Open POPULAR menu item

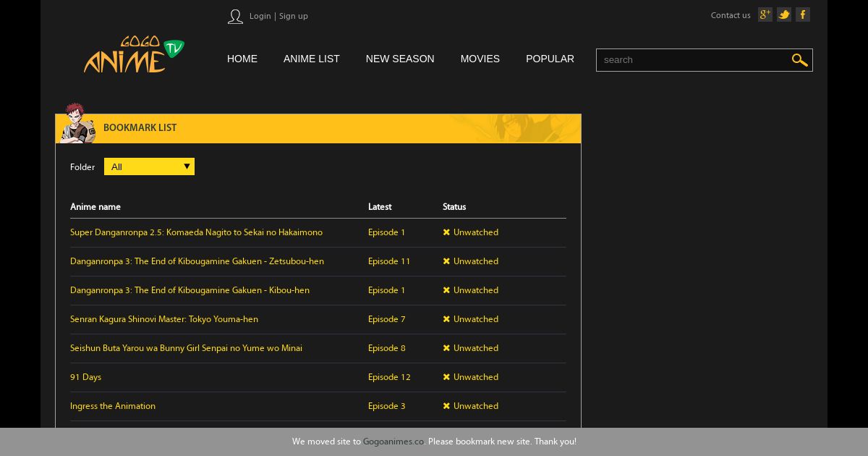point(550,59)
